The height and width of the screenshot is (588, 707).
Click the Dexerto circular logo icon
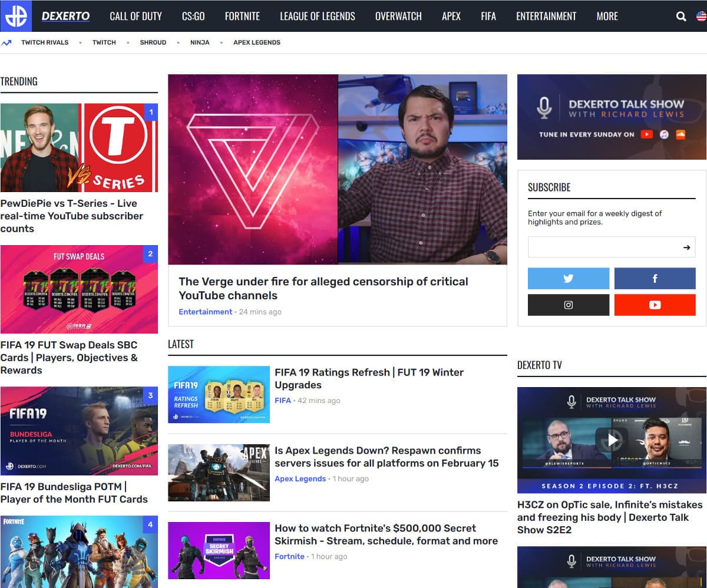[x=16, y=16]
